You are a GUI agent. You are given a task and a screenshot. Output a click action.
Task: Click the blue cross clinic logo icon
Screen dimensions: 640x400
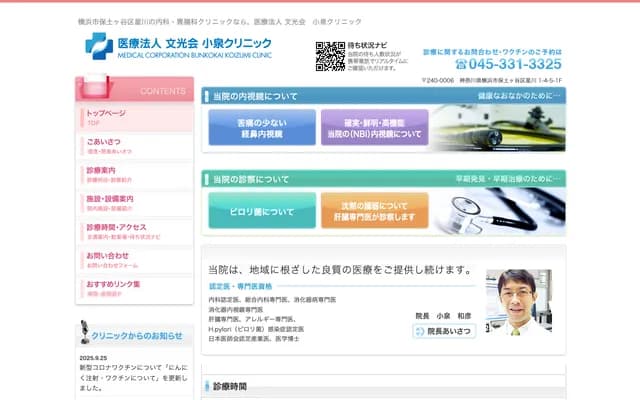99,46
